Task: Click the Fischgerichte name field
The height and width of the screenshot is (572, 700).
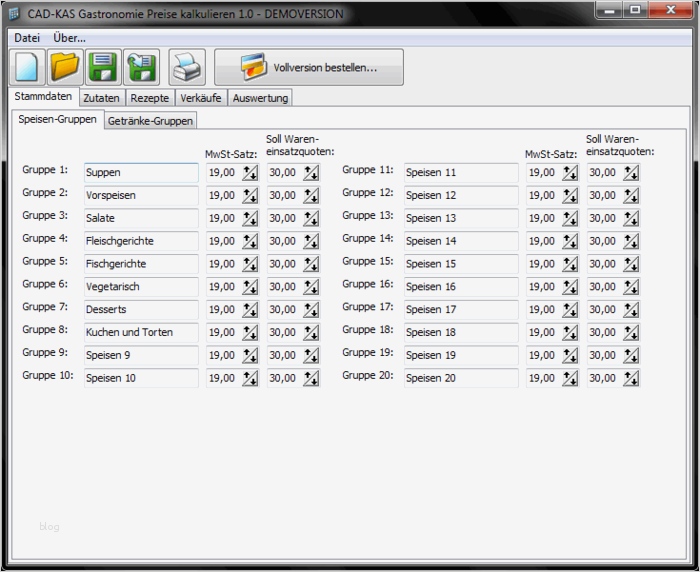Action: 141,263
